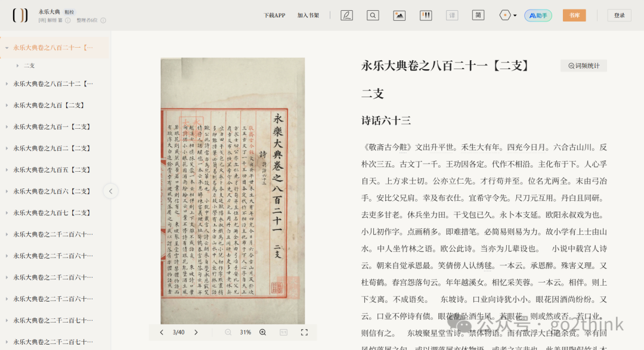
Task: Go to previous scanned page
Action: point(161,332)
